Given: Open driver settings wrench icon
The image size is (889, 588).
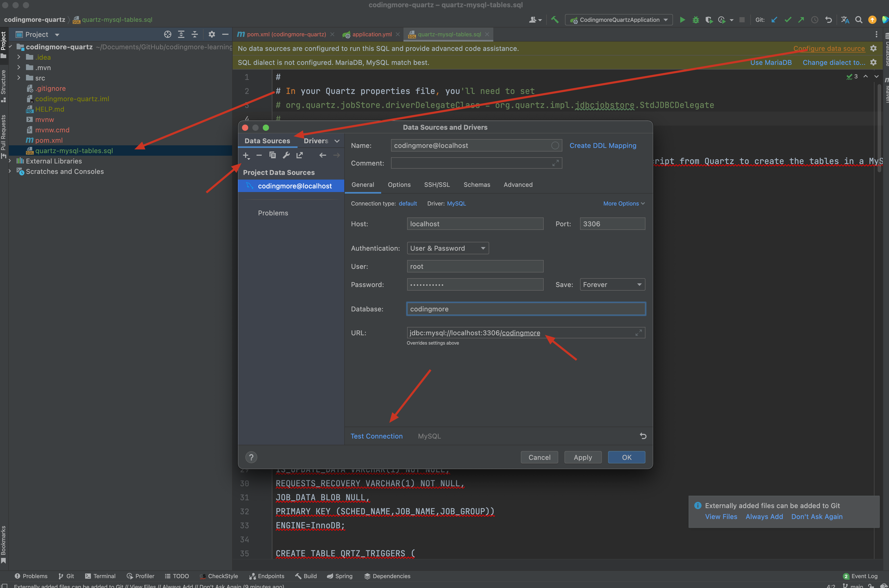Looking at the screenshot, I should point(286,155).
